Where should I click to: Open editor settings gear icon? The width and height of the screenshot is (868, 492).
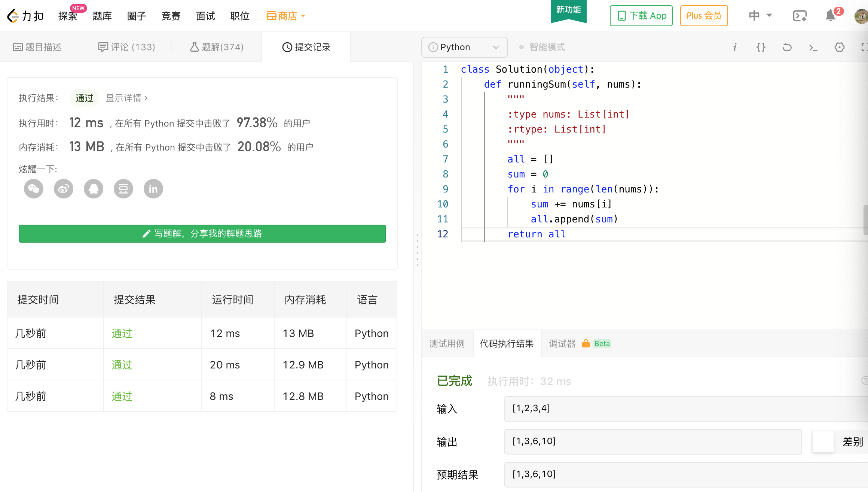pos(840,47)
